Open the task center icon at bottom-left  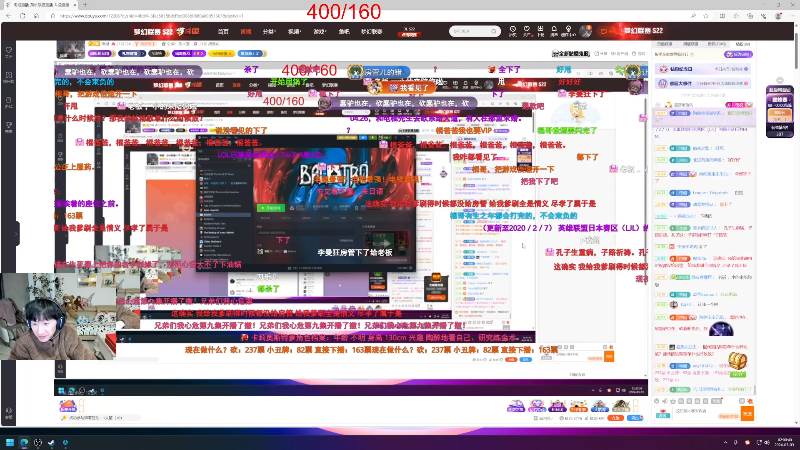pyautogui.click(x=67, y=406)
